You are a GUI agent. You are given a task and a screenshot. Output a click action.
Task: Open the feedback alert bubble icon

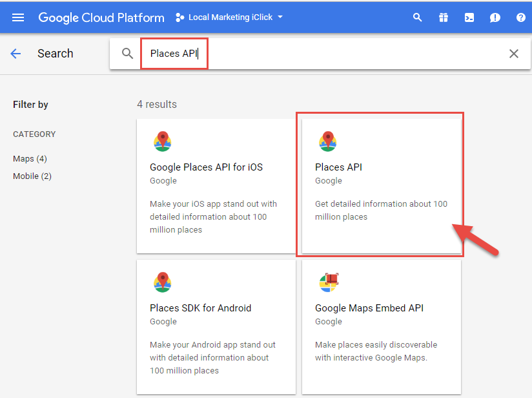point(495,17)
